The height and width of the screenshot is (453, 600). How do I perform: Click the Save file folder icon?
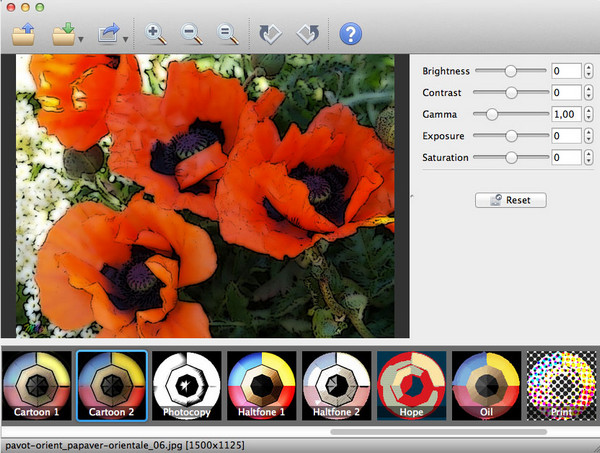pos(65,35)
